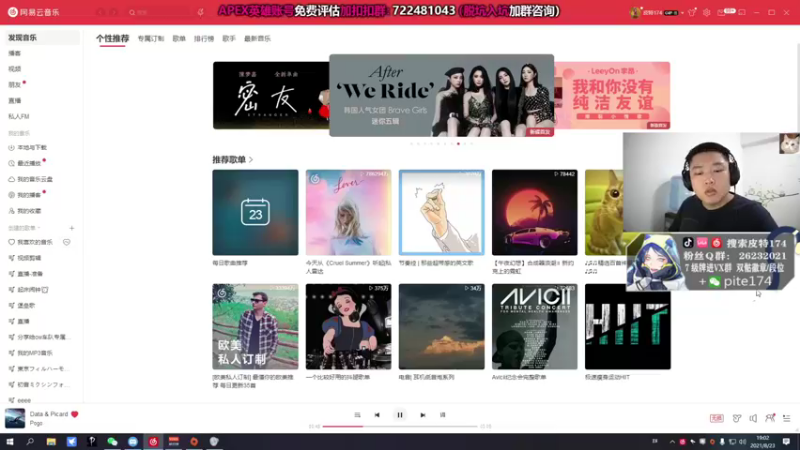Open sound quality selector in player bar
This screenshot has height=450, width=800.
point(716,418)
